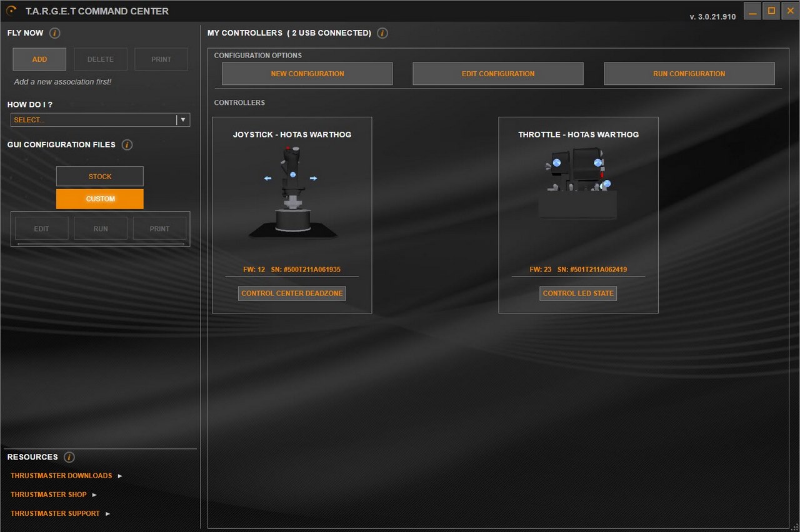Click NEW CONFIGURATION
Screen dimensions: 800x532
[x=307, y=74]
